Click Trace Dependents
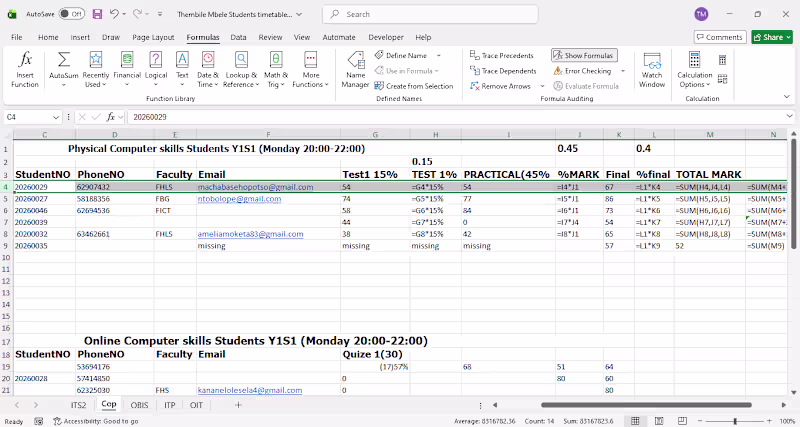The image size is (800, 427). coord(503,71)
